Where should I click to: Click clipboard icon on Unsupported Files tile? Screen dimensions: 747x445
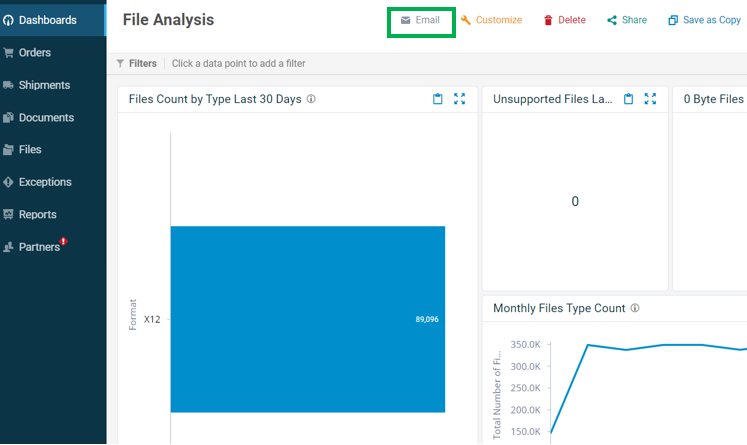[628, 99]
